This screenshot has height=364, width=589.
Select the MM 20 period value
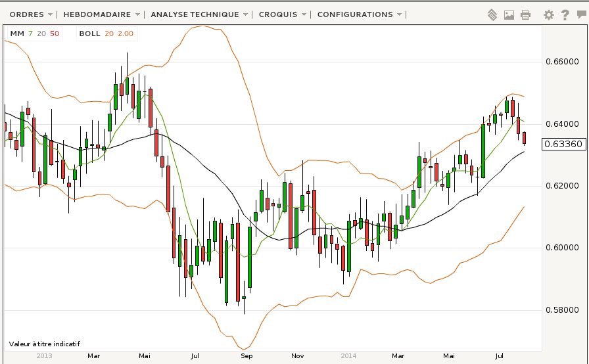41,34
